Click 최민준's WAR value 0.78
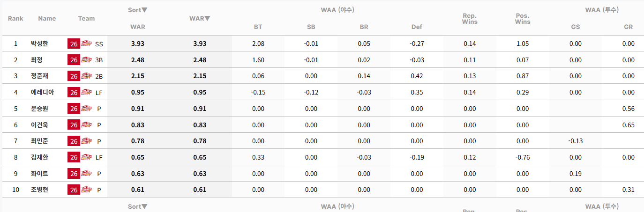The height and width of the screenshot is (212, 644). 138,141
